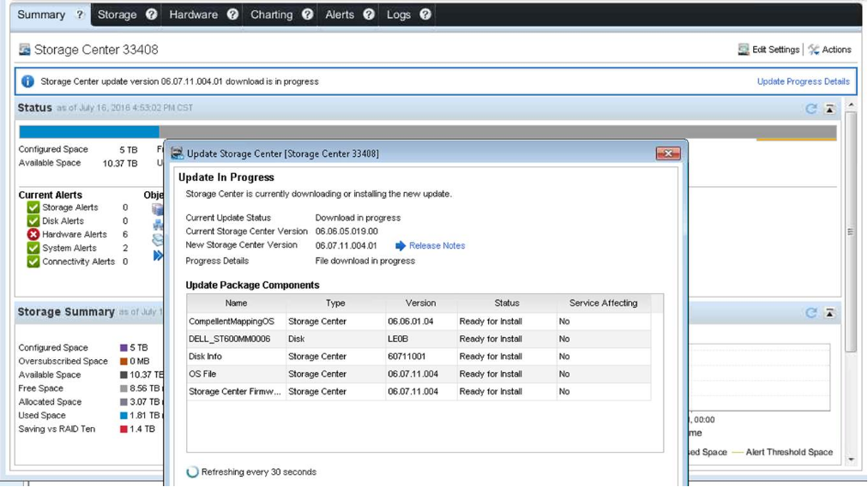This screenshot has width=868, height=487.
Task: Select the Storage Center Firmw... row
Action: click(x=419, y=392)
